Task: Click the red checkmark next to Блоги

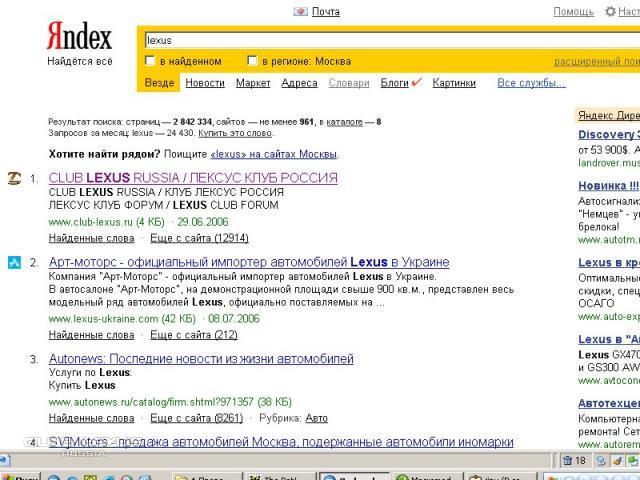Action: click(416, 82)
